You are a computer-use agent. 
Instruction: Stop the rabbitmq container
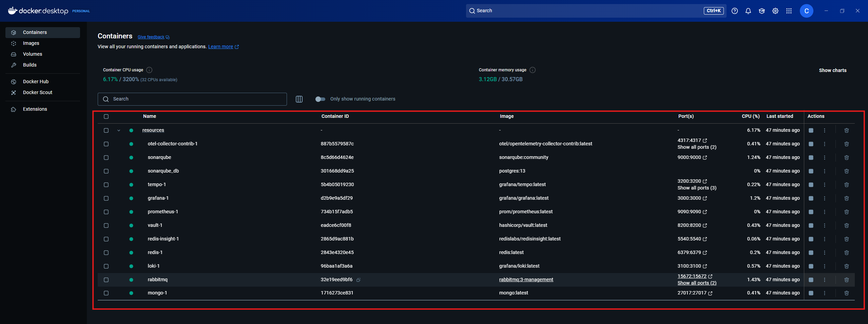[811, 280]
